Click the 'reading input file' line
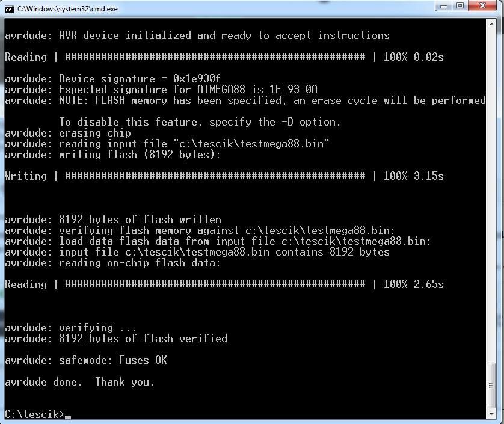 167,144
